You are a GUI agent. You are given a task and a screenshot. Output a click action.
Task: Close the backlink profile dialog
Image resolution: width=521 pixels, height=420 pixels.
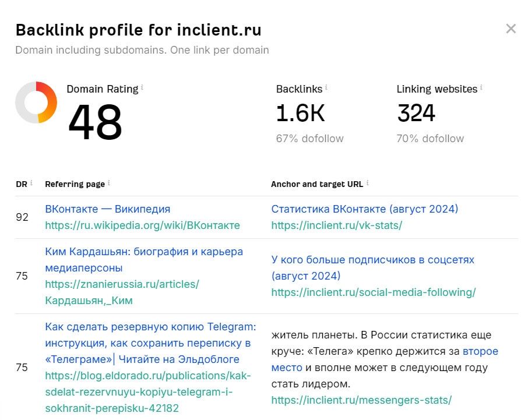coord(511,29)
